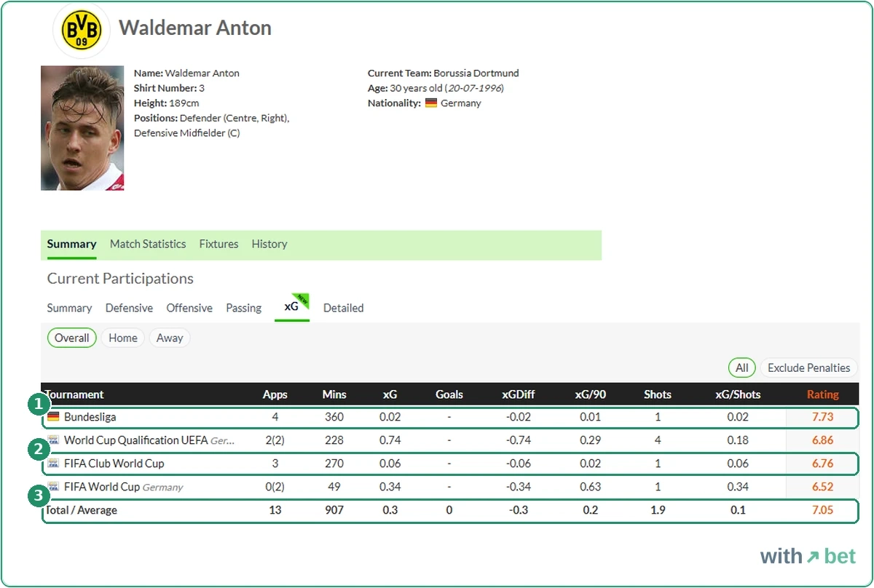Click the Borussia Dortmund BVB club logo

pos(82,29)
